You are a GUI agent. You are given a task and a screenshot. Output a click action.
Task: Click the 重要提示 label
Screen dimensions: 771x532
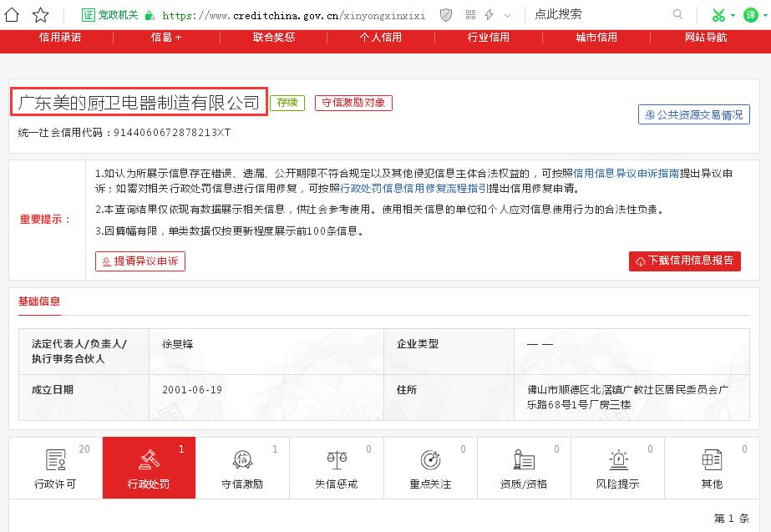45,220
